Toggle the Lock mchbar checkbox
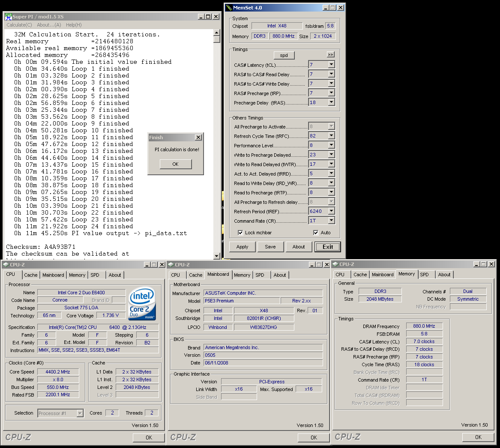500x448 pixels. click(x=240, y=233)
